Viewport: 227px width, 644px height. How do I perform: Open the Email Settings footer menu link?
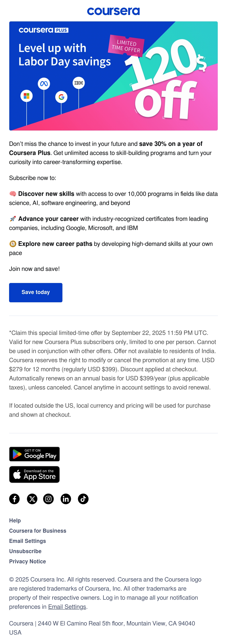point(27,541)
